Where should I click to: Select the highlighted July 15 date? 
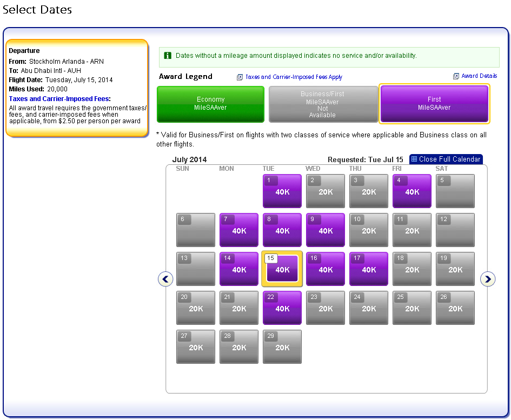282,269
